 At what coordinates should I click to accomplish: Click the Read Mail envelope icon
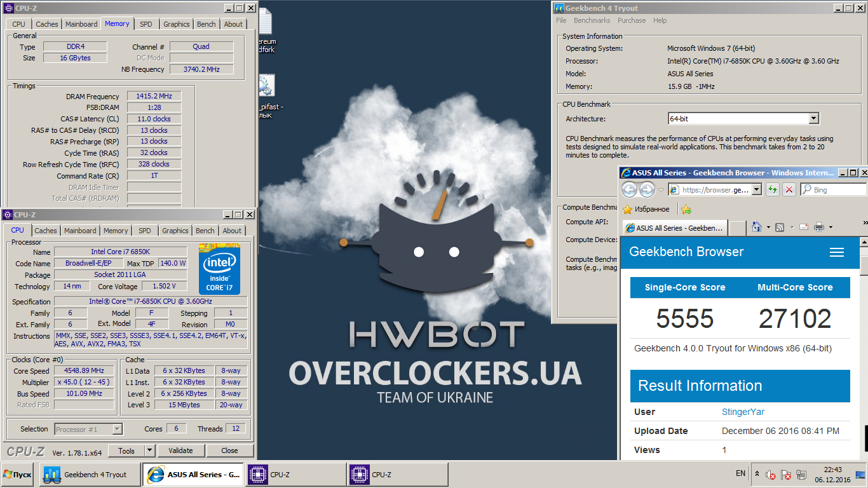point(803,227)
